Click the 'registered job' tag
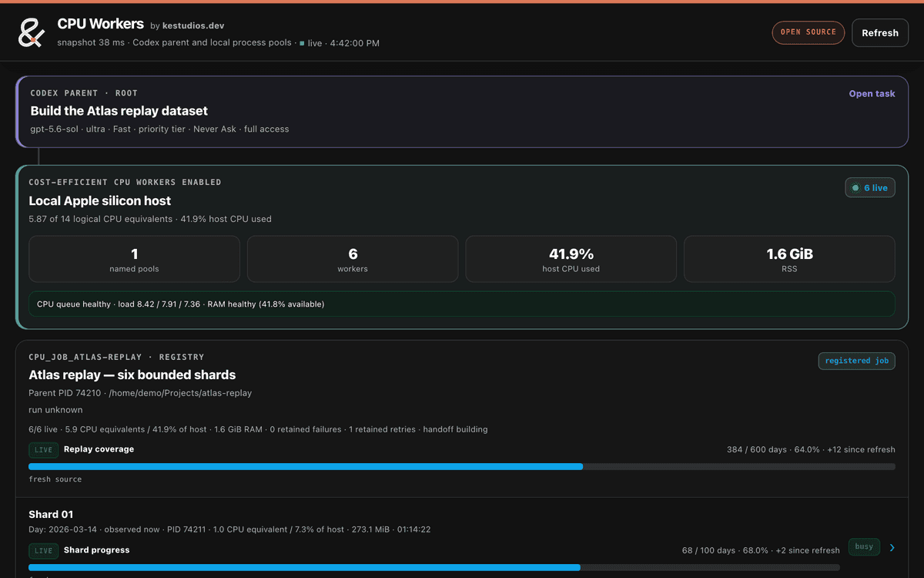This screenshot has height=578, width=924. coord(856,361)
